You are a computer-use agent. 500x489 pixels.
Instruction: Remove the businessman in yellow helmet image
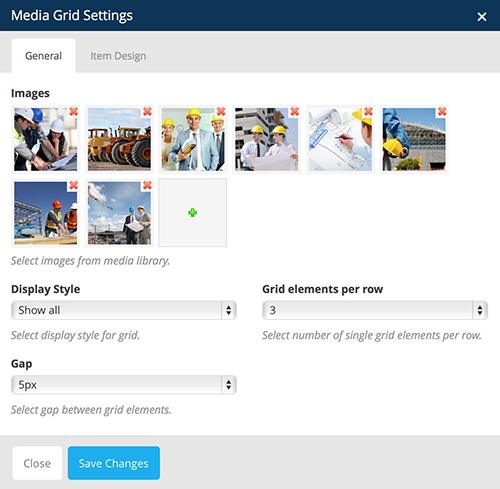tap(221, 111)
